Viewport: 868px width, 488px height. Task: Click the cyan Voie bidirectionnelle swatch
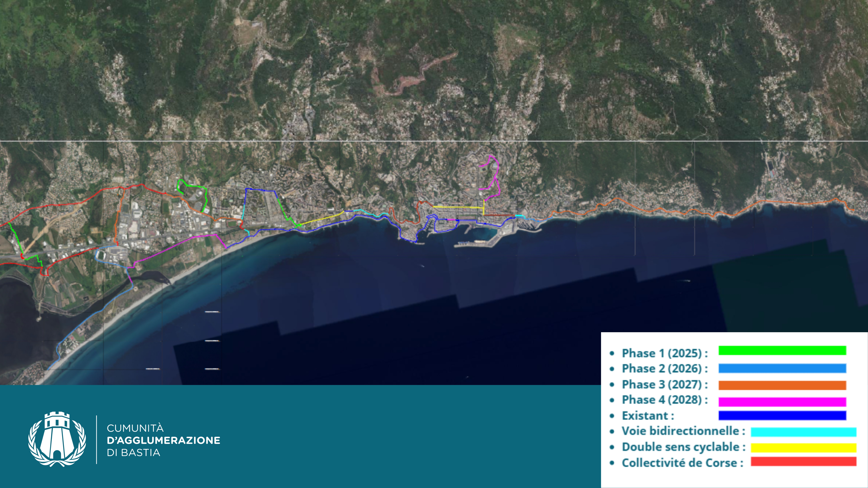803,432
